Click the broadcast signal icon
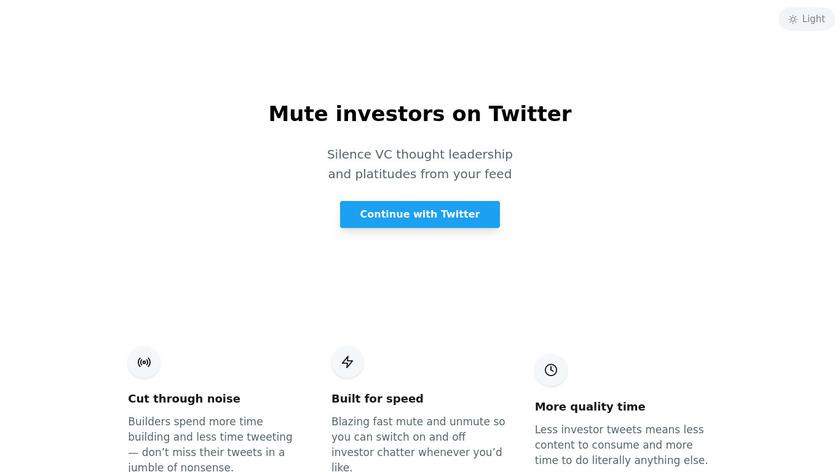This screenshot has height=472, width=840. tap(144, 362)
